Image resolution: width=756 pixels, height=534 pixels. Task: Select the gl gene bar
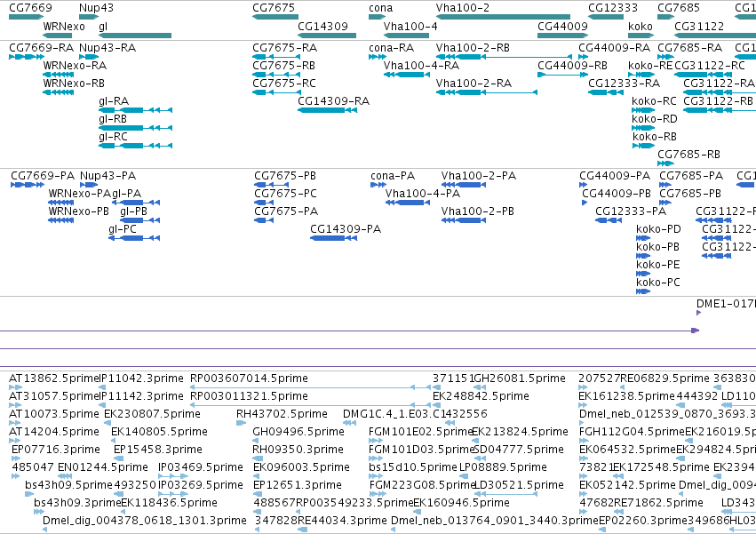[x=135, y=36]
